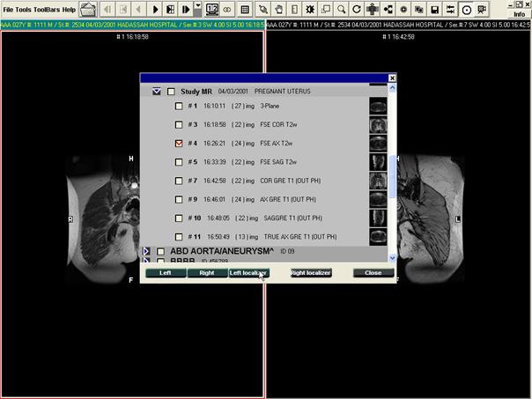Viewport: 532px width, 399px height.
Task: Select thumbnail for series #7 COR GRE T1
Action: coord(378,181)
